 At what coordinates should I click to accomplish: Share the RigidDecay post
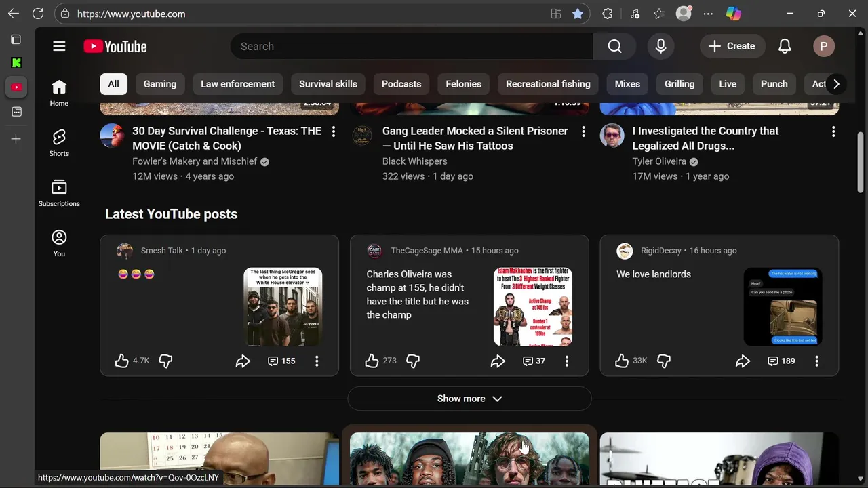(x=743, y=361)
